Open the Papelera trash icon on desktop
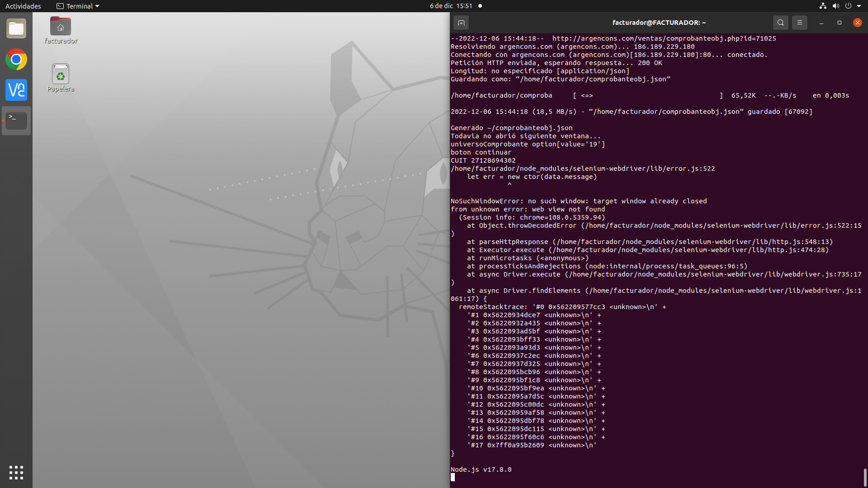Viewport: 868px width, 488px height. (x=61, y=78)
